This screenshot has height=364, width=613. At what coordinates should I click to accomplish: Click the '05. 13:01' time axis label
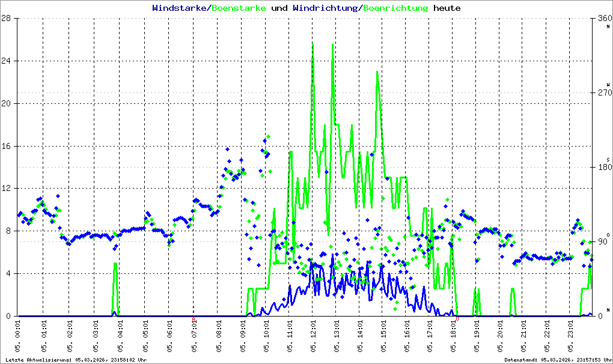point(337,336)
